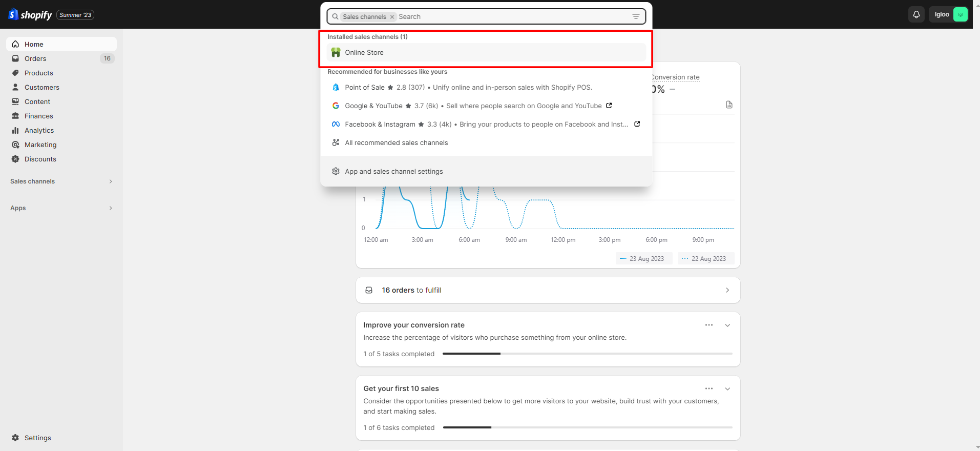Viewport: 980px width, 451px height.
Task: Open the Settings gear in sidebar
Action: click(x=15, y=438)
